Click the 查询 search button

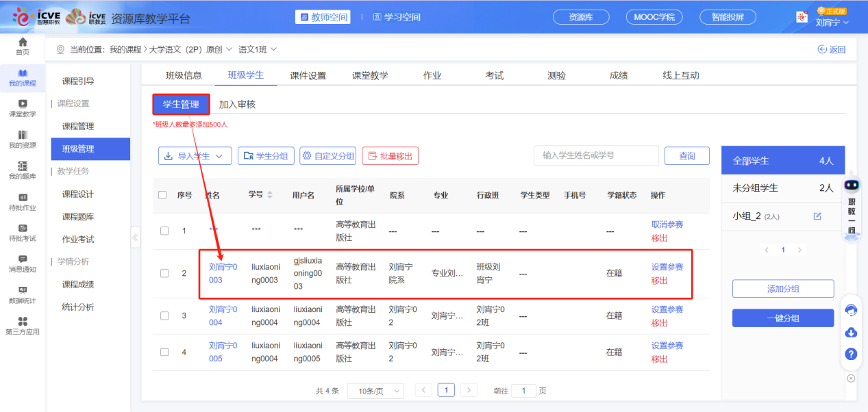pos(687,155)
